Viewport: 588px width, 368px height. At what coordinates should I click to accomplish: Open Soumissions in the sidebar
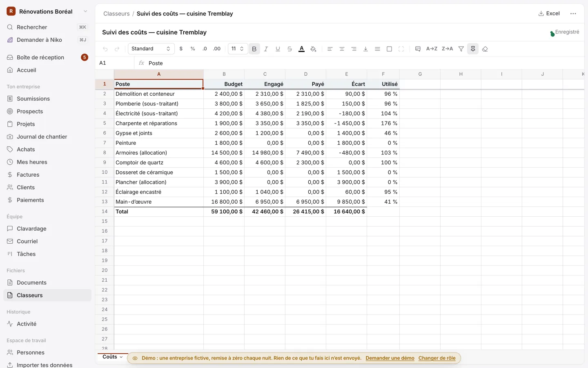pyautogui.click(x=47, y=99)
